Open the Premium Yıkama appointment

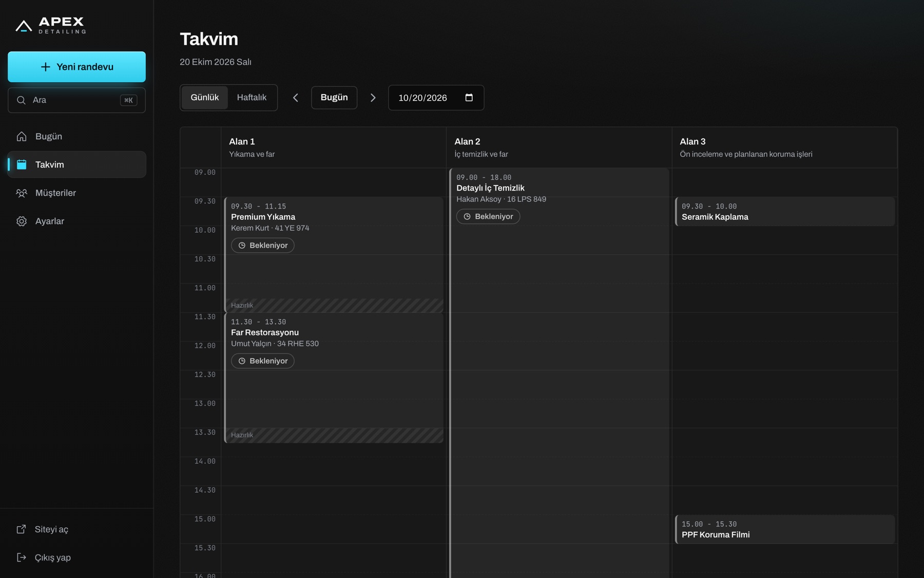334,255
